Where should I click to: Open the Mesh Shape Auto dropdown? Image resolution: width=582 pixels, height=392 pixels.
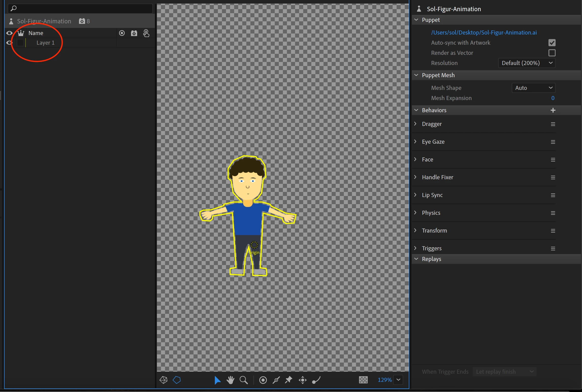pos(533,88)
